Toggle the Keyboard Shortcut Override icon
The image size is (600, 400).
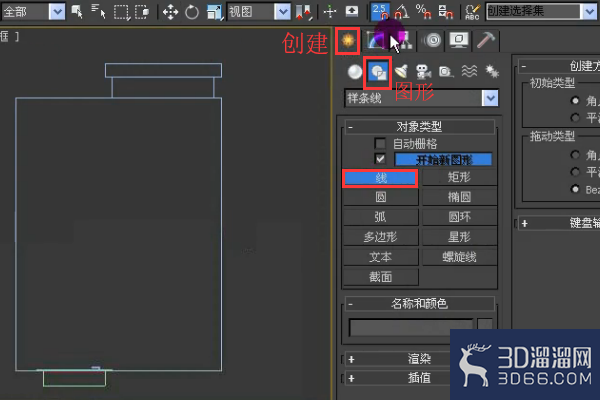pos(352,11)
